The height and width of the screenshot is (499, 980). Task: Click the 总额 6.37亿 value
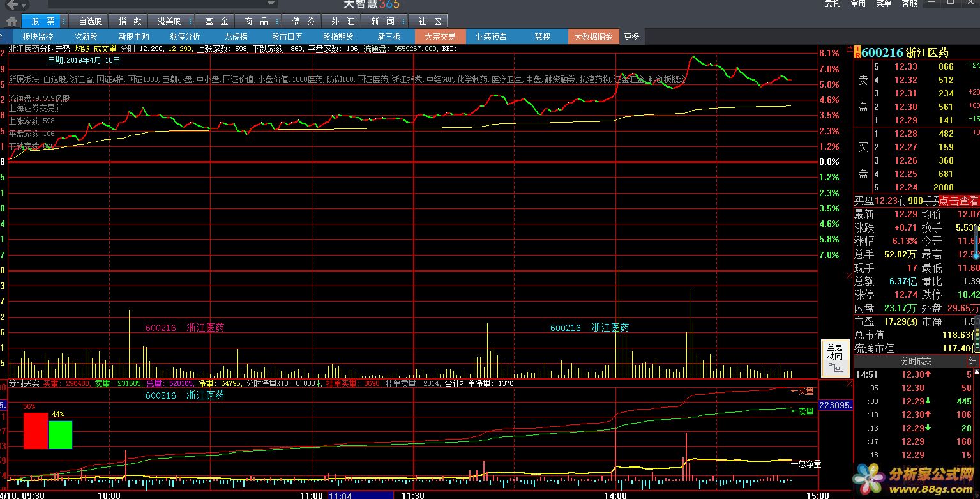(903, 281)
